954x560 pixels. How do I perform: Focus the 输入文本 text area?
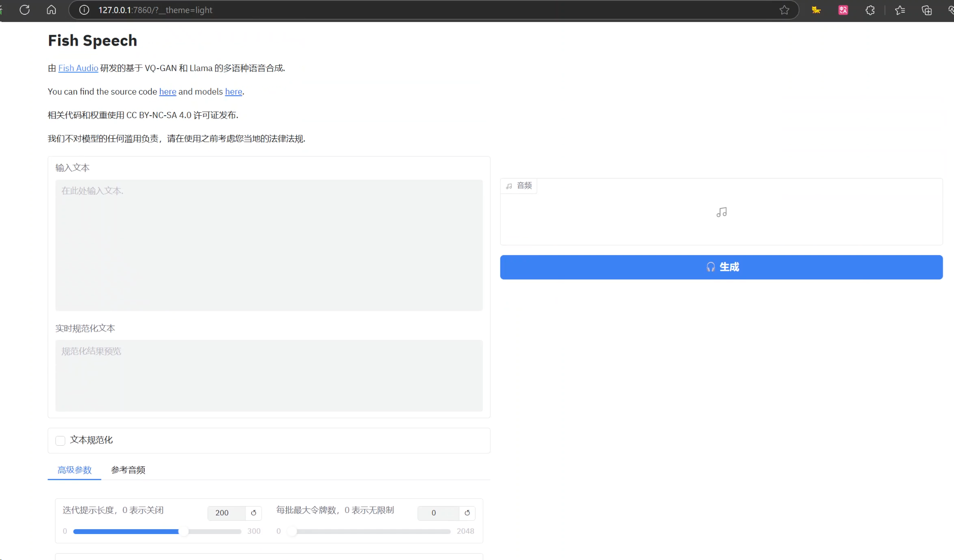coord(269,245)
